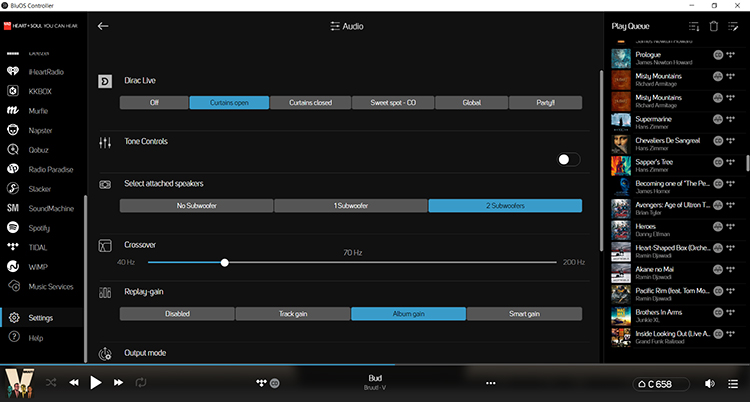750x402 pixels.
Task: Open the play queue sort icon
Action: pos(694,27)
